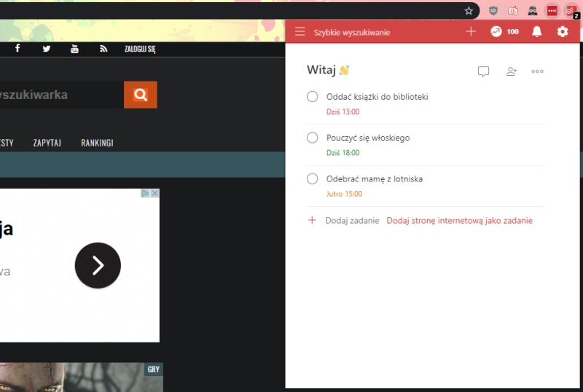Click Dodaj stronę internetową jako zadanie
The width and height of the screenshot is (583, 392).
click(x=459, y=221)
